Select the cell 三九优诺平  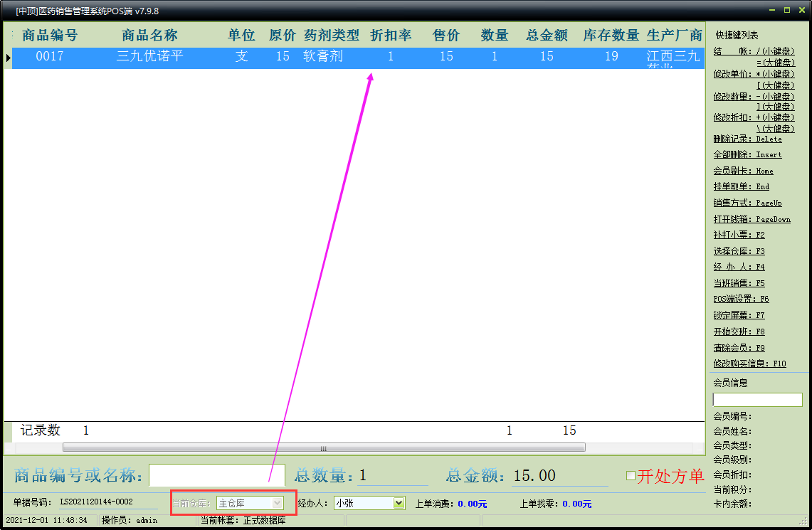click(149, 56)
